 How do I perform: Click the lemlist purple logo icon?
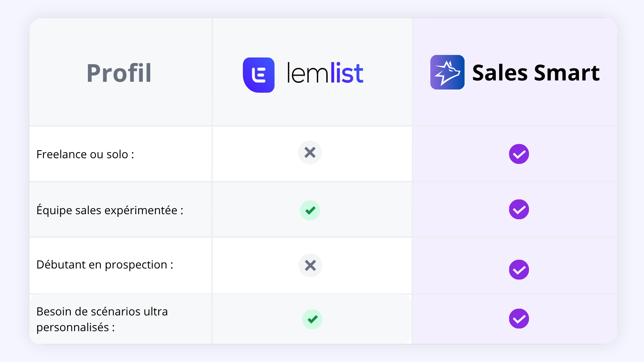259,75
